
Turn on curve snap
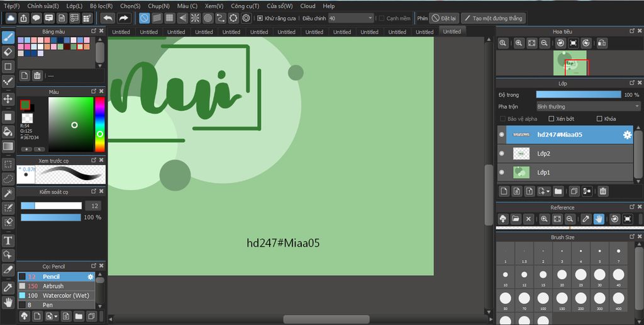[221, 18]
